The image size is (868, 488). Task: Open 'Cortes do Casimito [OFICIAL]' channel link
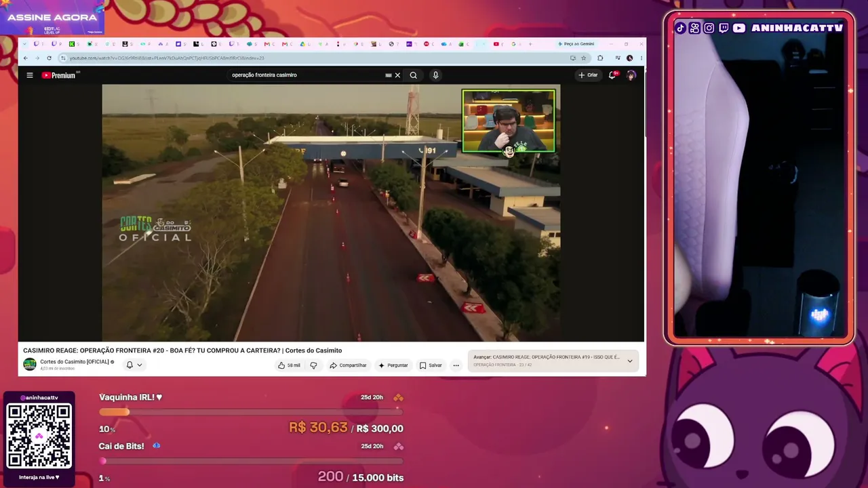click(x=75, y=362)
